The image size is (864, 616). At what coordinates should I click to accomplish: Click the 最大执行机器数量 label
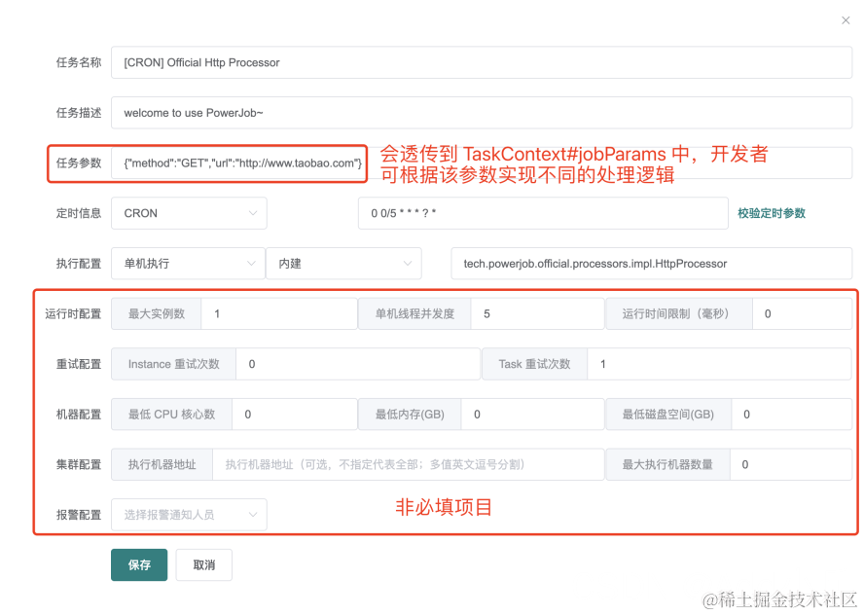coord(667,464)
